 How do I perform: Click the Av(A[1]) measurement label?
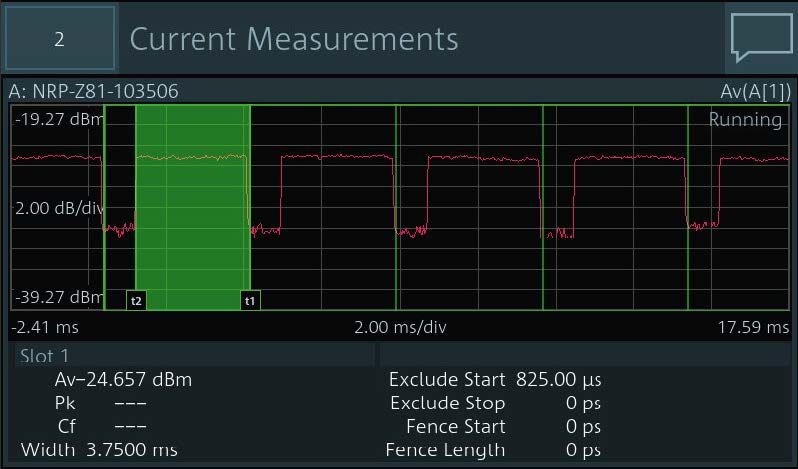(754, 92)
